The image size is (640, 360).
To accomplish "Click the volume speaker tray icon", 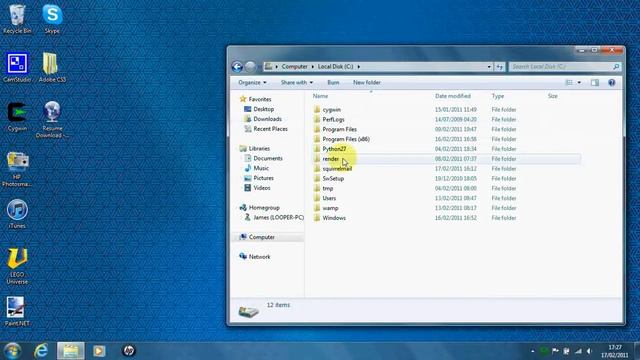I will coord(589,351).
